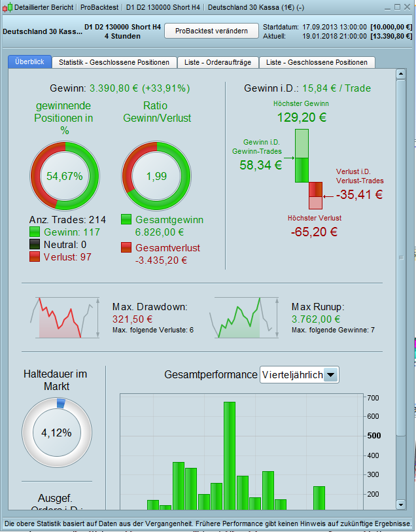Click the red Verlust legend square
This screenshot has height=532, width=416.
tap(35, 257)
